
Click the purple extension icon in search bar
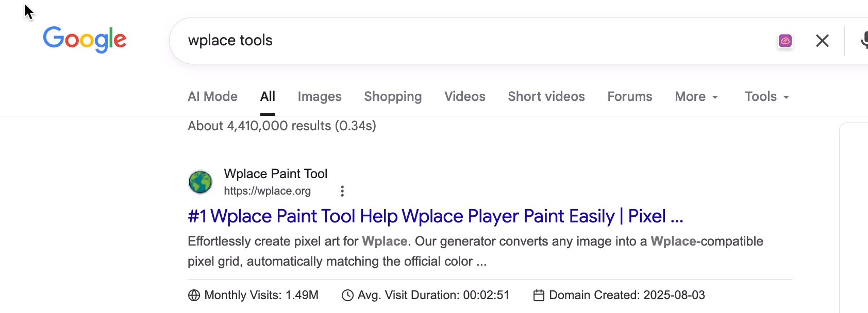pos(785,41)
